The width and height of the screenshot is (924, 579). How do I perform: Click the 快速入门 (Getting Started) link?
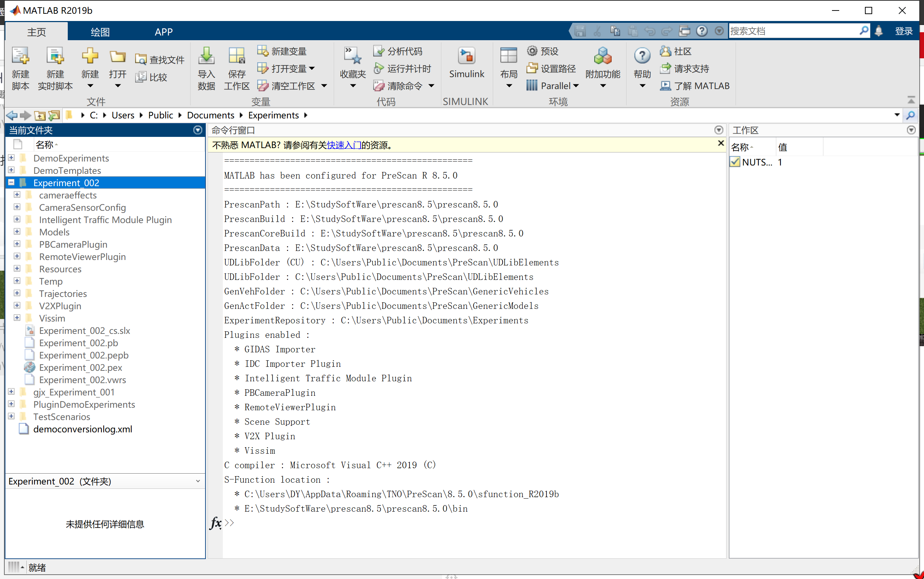tap(344, 145)
